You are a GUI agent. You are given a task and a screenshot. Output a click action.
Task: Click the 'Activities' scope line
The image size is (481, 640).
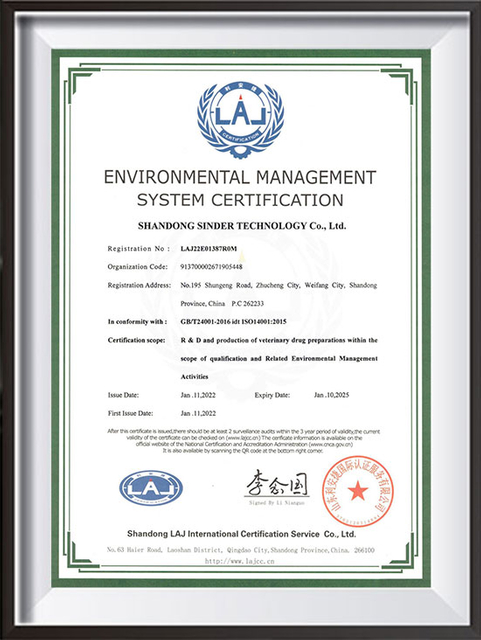pyautogui.click(x=194, y=377)
